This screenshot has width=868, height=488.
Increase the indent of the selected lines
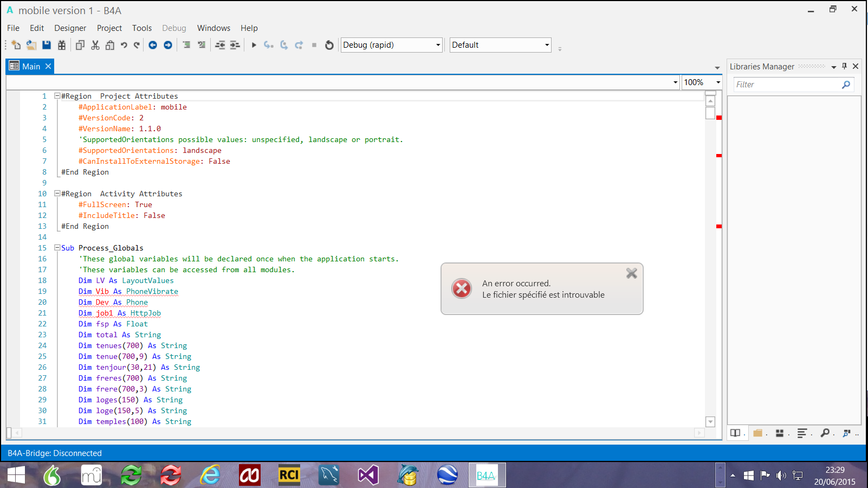(235, 45)
